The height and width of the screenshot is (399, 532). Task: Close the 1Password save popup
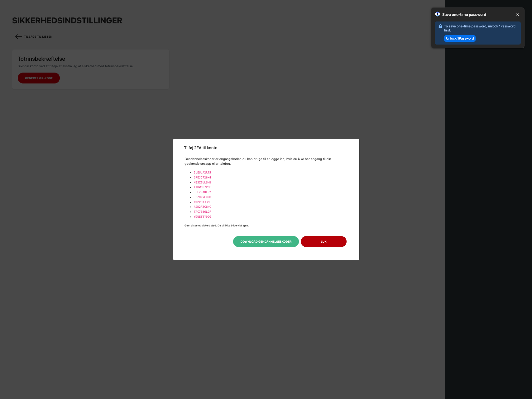coord(517,15)
